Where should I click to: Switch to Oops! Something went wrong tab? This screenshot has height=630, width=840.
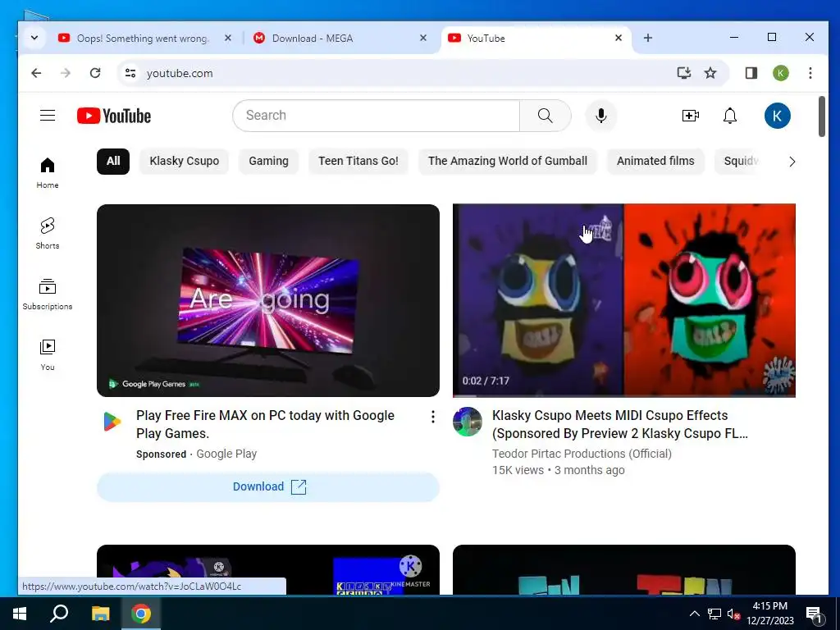click(143, 38)
